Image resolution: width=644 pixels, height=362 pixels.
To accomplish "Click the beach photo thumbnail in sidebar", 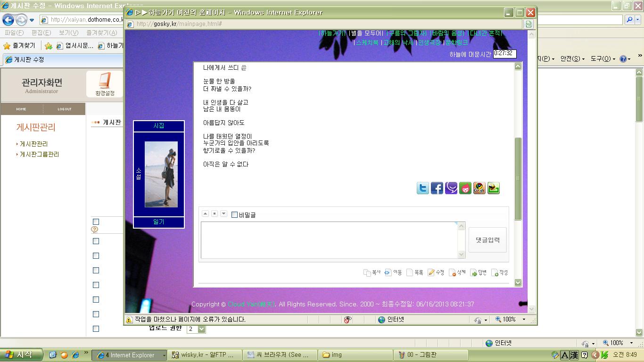I will tap(161, 174).
